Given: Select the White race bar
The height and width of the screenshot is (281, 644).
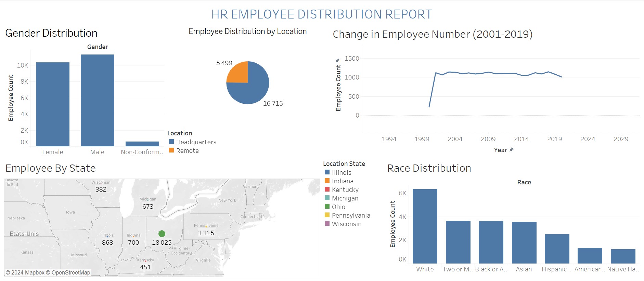Looking at the screenshot, I should click(425, 226).
